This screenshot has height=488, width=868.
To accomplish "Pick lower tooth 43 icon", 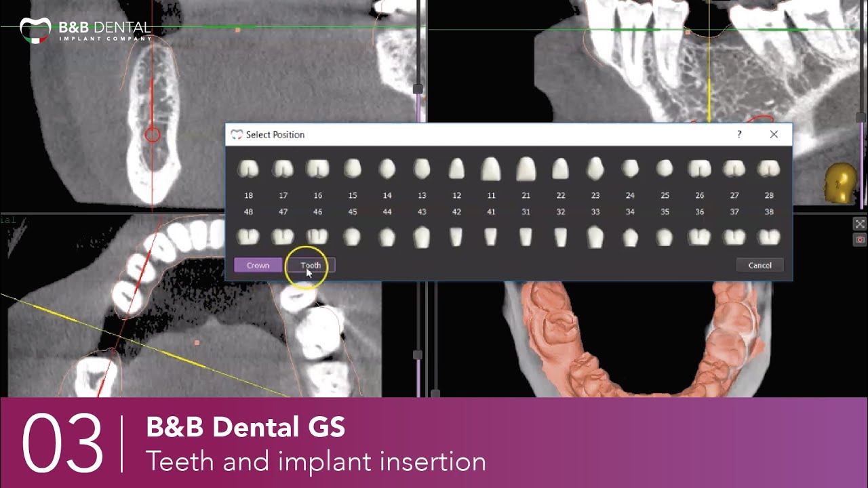I will 422,237.
